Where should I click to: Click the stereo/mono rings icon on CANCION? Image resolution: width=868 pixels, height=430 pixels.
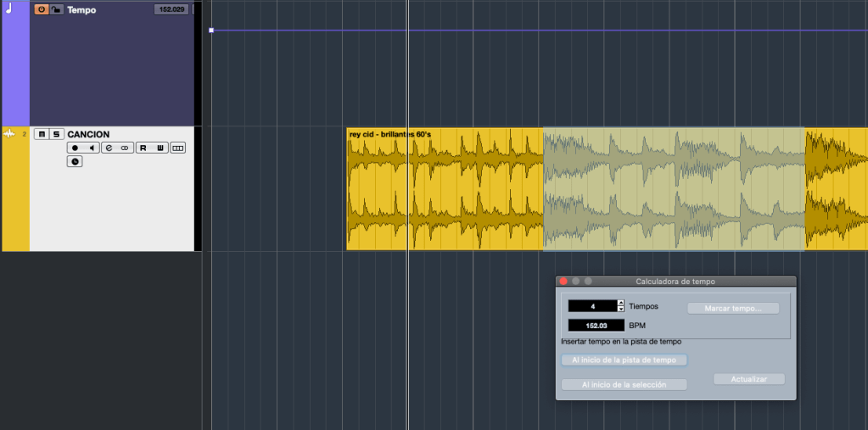coord(125,148)
